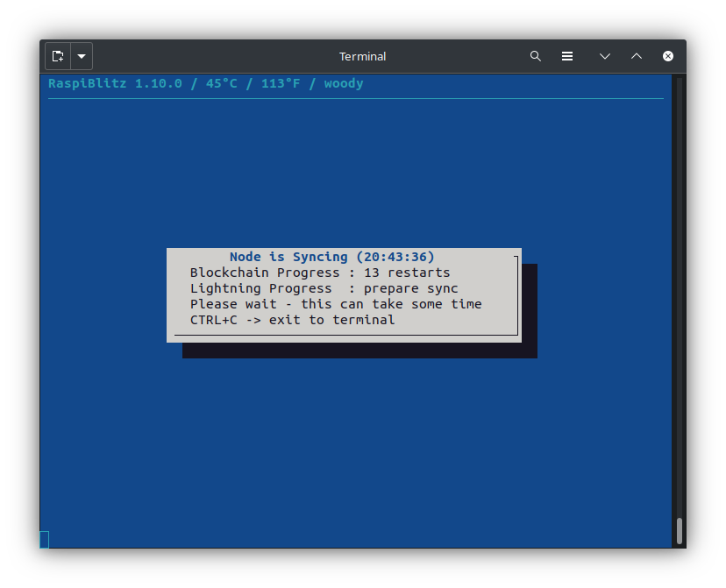Open the hamburger menu
Viewport: 726px width, 588px height.
[567, 56]
